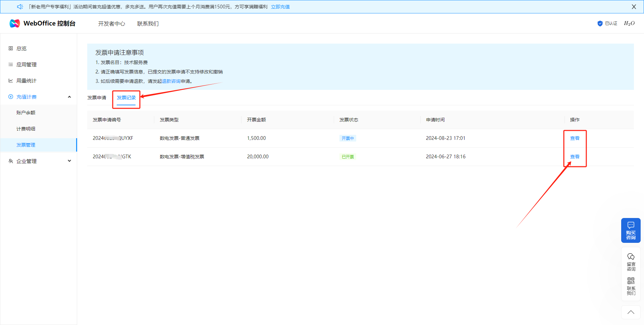Screen dimensions: 644x325
Task: Click the 用量统计 chart icon
Action: tap(11, 80)
